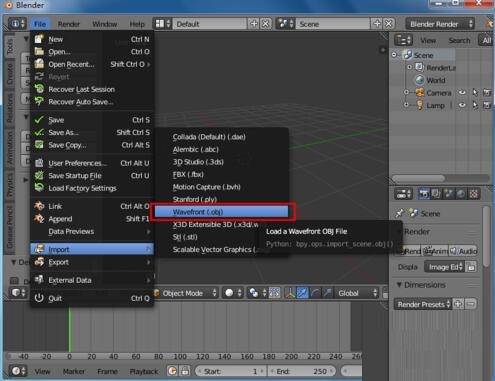Toggle Camera selectability arrow icon
The width and height of the screenshot is (495, 381).
[x=475, y=93]
